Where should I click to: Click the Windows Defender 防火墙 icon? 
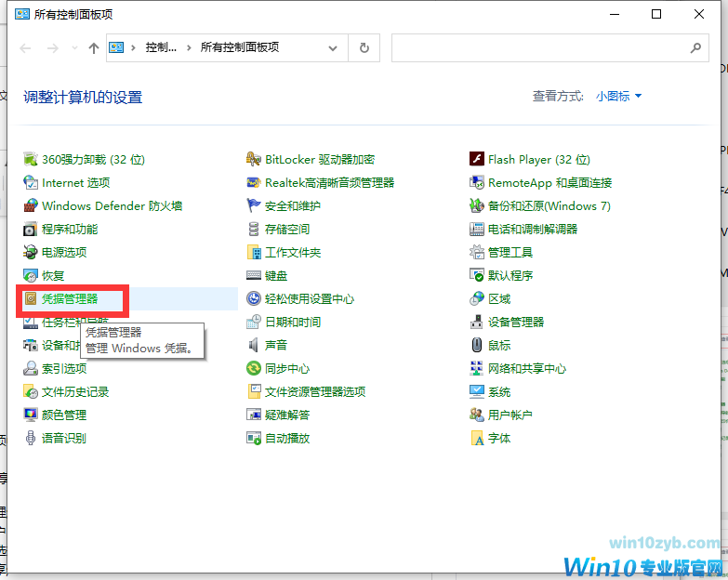[31, 205]
